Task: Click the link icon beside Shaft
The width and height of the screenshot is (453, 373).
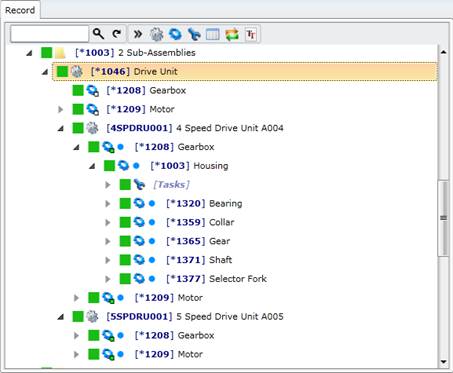Action: pos(139,260)
